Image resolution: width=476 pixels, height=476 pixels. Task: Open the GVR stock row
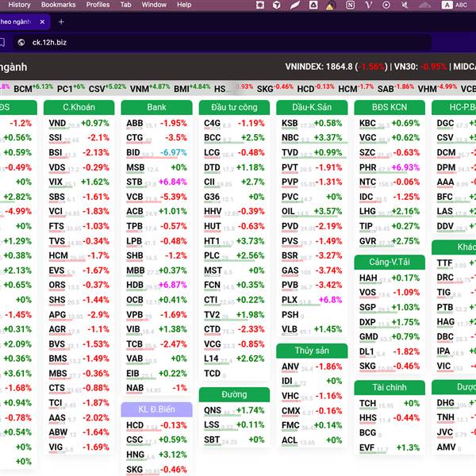pyautogui.click(x=390, y=241)
